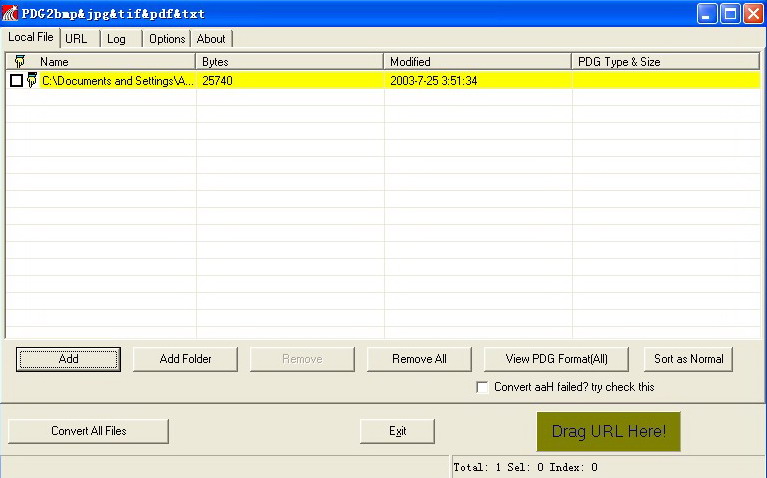The image size is (767, 478).
Task: Minimize the PDG2bmp window
Action: (x=707, y=14)
